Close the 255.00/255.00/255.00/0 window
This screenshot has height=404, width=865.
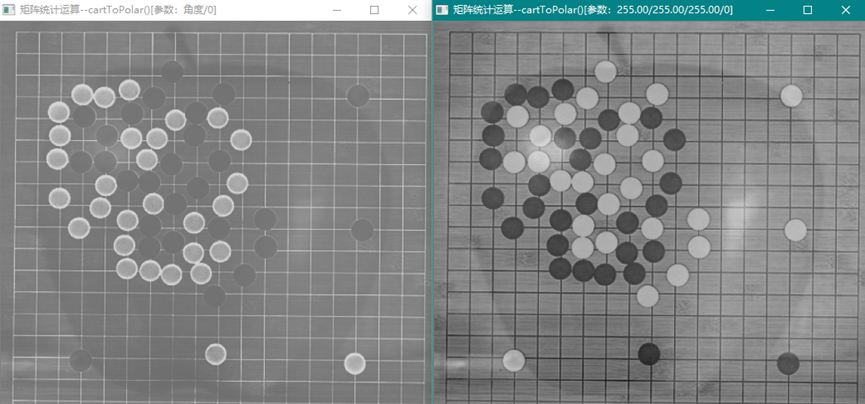point(846,10)
